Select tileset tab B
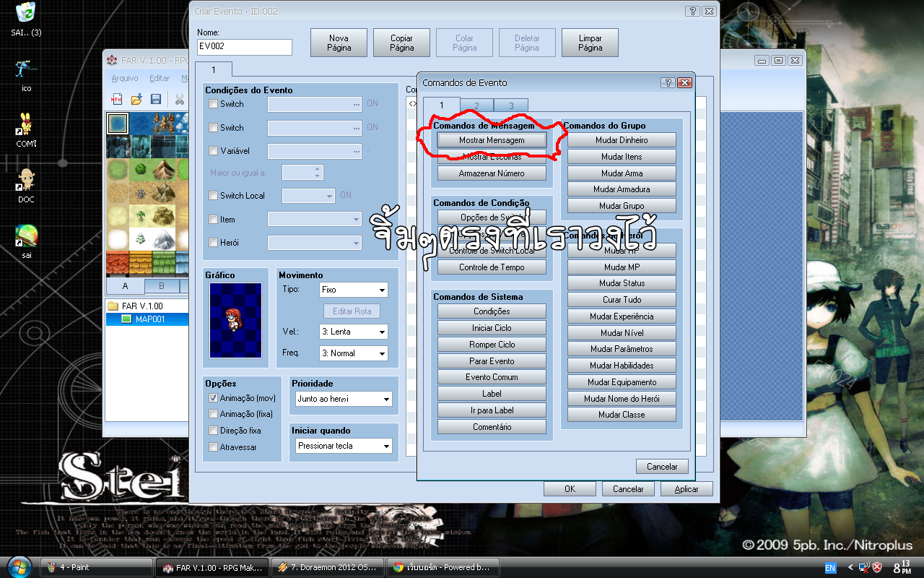 [x=162, y=286]
